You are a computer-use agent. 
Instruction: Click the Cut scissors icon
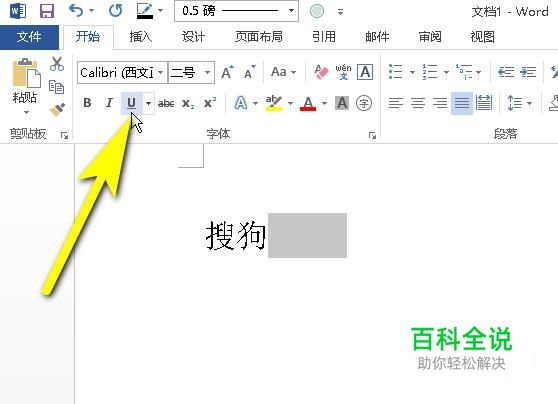[x=57, y=64]
